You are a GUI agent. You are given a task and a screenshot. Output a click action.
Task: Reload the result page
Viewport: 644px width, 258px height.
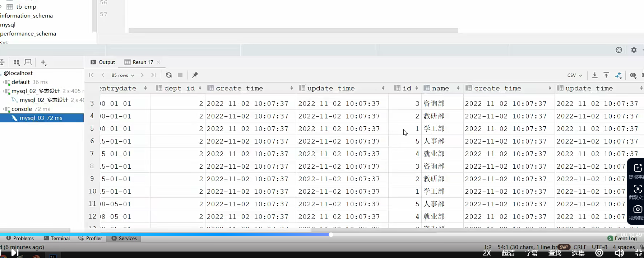(169, 75)
